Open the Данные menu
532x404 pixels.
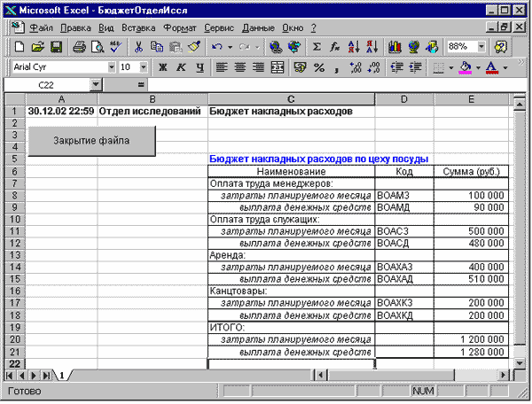pos(258,27)
